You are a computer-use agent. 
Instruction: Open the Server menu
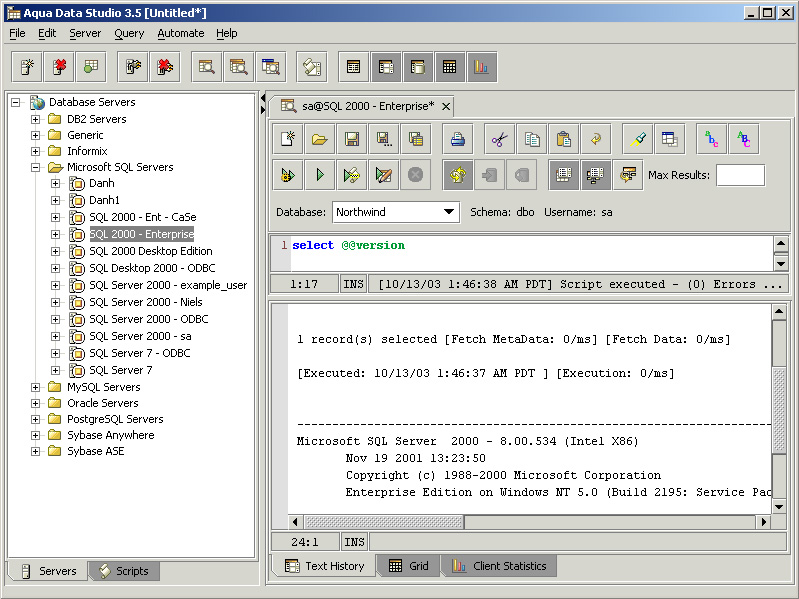tap(85, 34)
